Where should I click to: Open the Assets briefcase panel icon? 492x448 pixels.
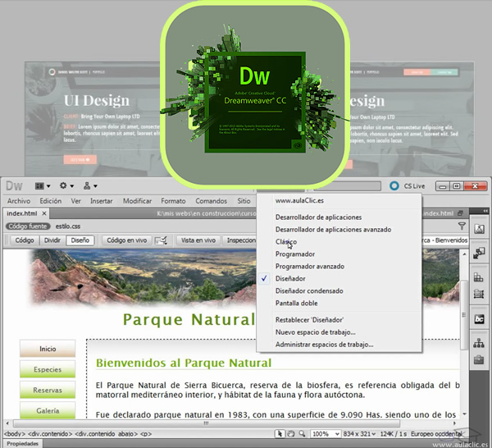pyautogui.click(x=478, y=360)
